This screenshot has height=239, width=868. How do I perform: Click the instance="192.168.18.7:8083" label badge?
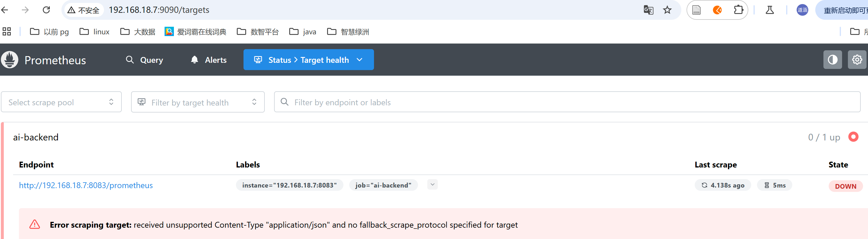(290, 185)
